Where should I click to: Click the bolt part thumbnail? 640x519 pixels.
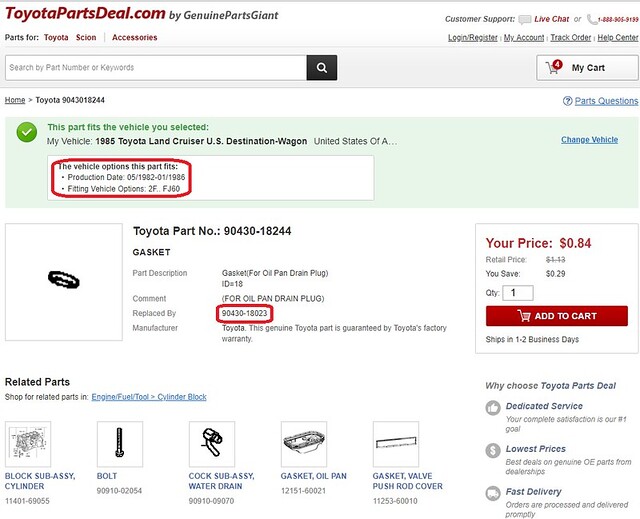[120, 444]
